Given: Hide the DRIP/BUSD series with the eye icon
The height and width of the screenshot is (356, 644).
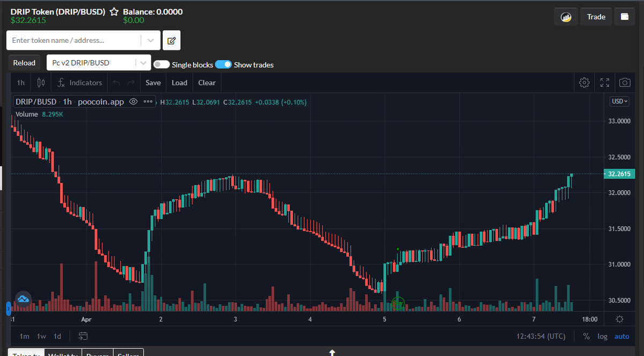Looking at the screenshot, I should coord(133,101).
